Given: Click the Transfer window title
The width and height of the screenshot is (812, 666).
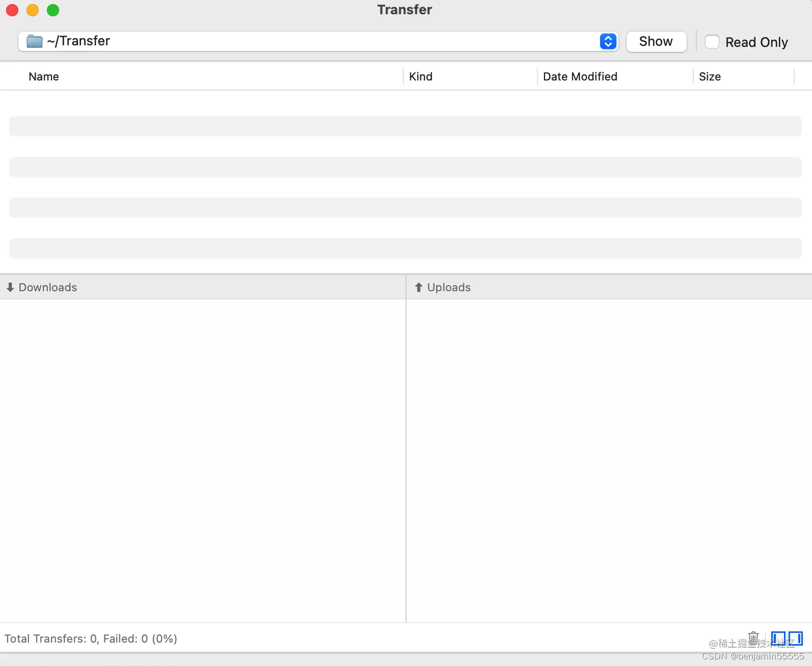Looking at the screenshot, I should click(x=404, y=10).
